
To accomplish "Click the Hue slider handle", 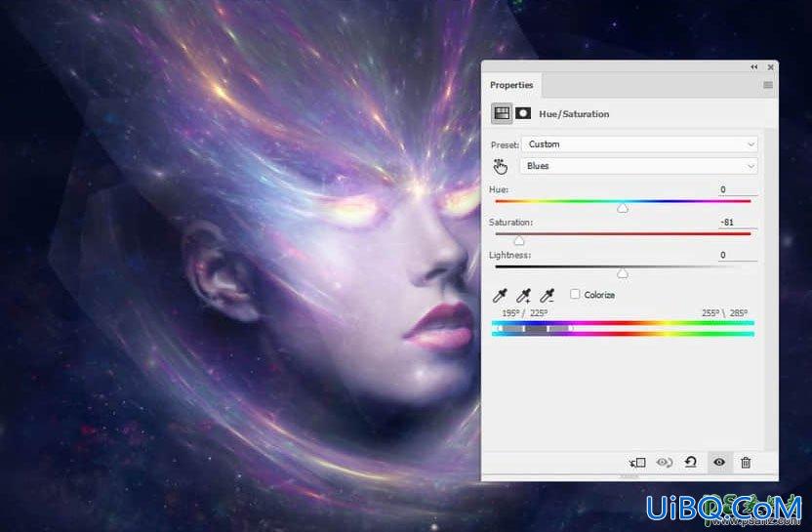I will (x=623, y=208).
